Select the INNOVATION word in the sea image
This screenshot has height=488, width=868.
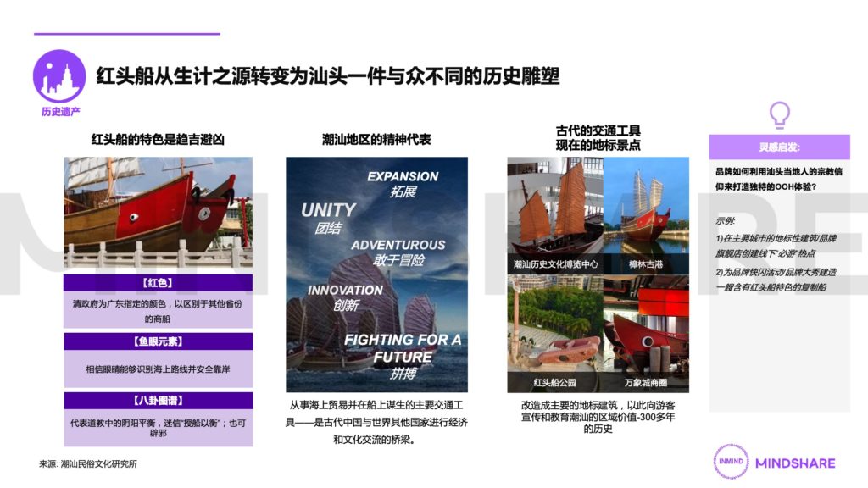pyautogui.click(x=346, y=290)
